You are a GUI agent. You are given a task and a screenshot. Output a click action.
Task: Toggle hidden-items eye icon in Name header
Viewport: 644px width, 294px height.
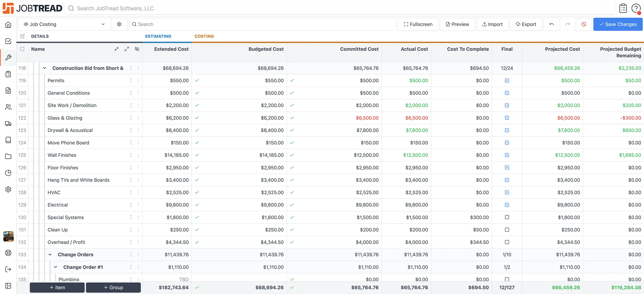click(137, 49)
